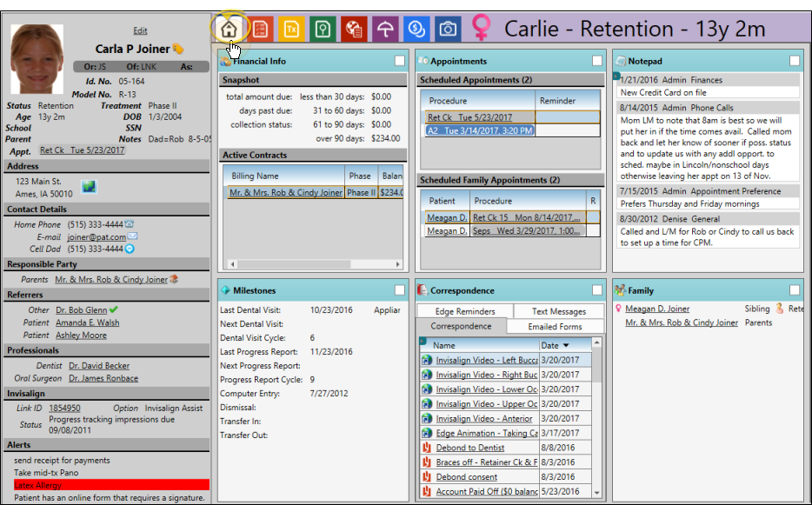
Task: Open the yellow Tx treatment icon
Action: coord(291,29)
